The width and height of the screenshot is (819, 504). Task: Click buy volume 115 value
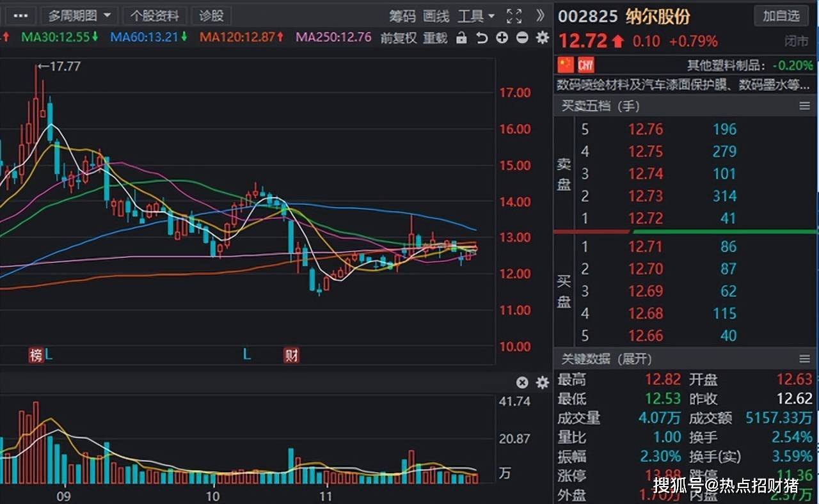point(724,313)
